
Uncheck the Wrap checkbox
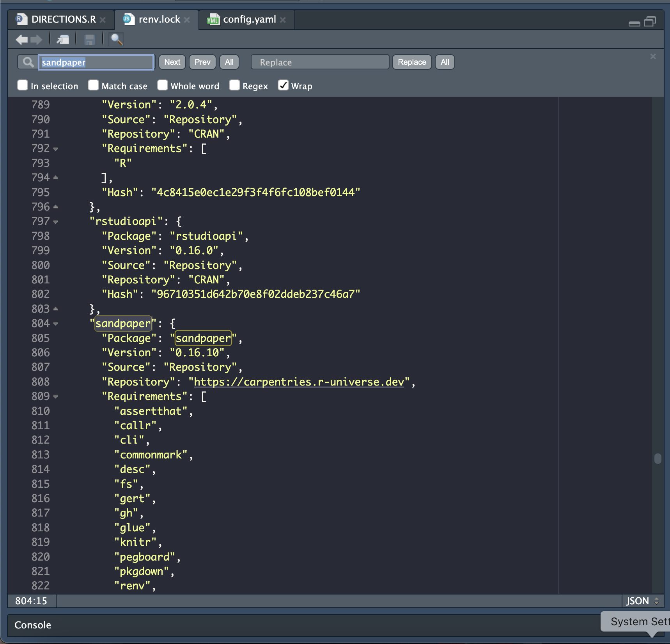[x=283, y=85]
